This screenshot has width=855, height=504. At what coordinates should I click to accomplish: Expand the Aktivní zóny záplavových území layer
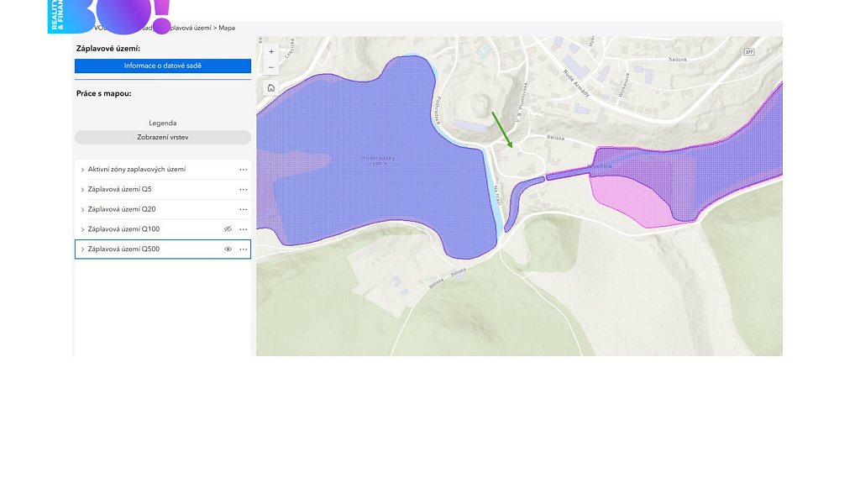point(82,170)
